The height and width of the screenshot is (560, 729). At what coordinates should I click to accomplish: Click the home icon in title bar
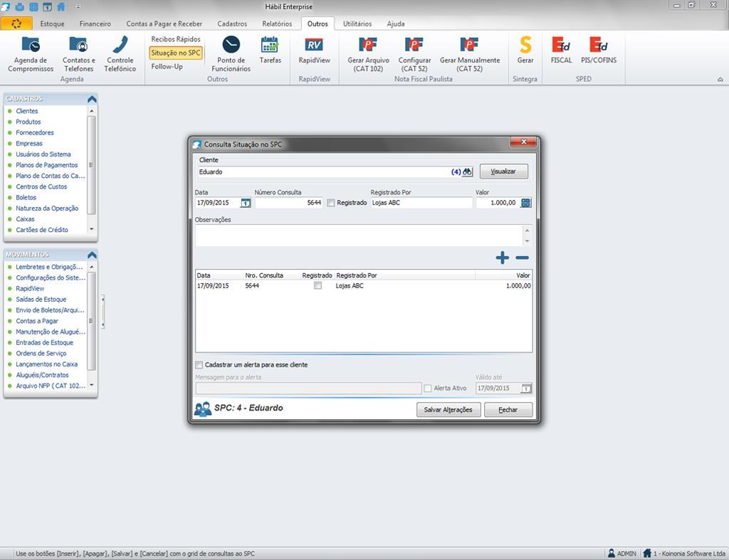coord(61,7)
